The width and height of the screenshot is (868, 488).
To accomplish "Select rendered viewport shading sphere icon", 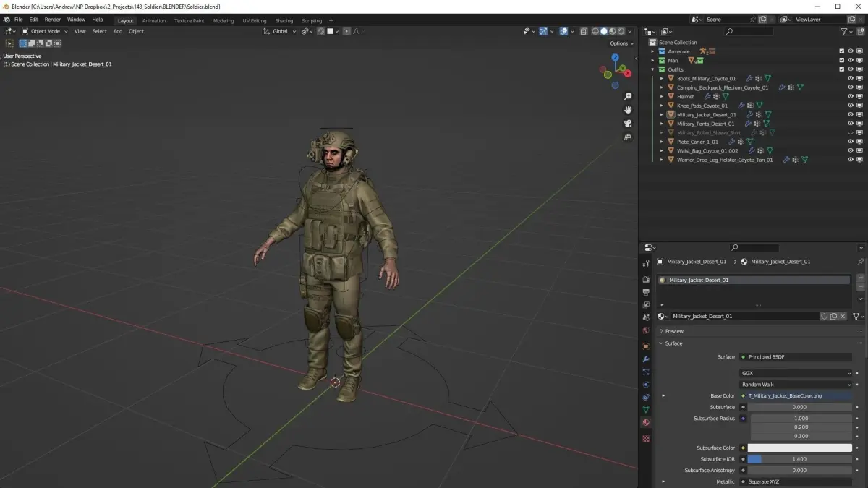I will [621, 31].
